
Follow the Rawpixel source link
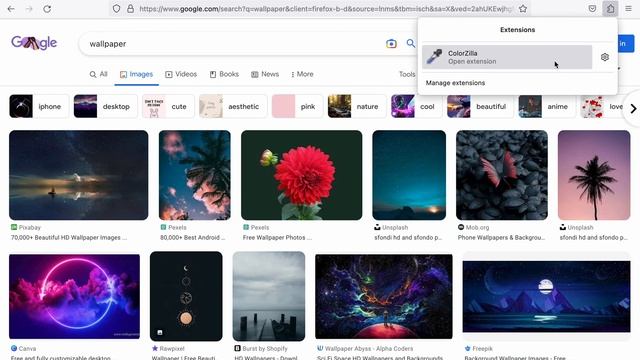click(168, 349)
